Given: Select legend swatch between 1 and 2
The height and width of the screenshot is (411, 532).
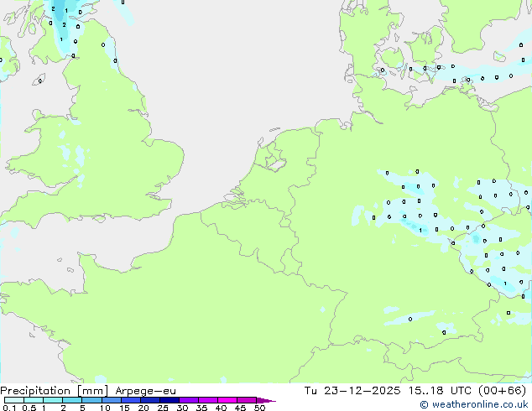Looking at the screenshot, I should [53, 400].
